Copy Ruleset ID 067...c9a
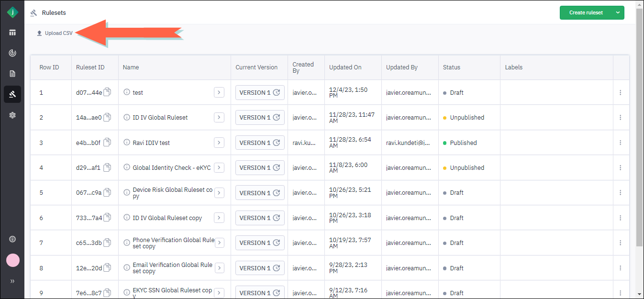Image resolution: width=644 pixels, height=299 pixels. tap(108, 193)
